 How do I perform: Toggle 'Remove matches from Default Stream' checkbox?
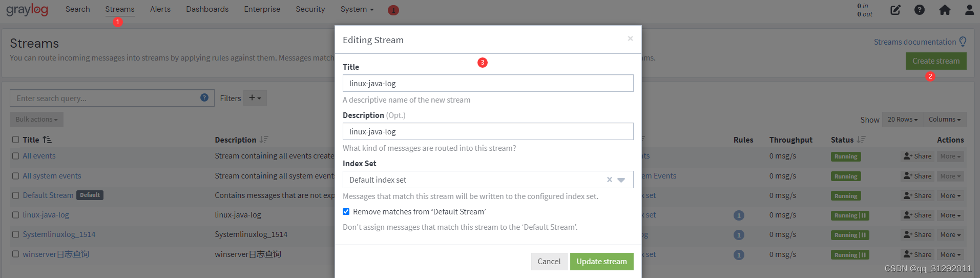tap(346, 211)
